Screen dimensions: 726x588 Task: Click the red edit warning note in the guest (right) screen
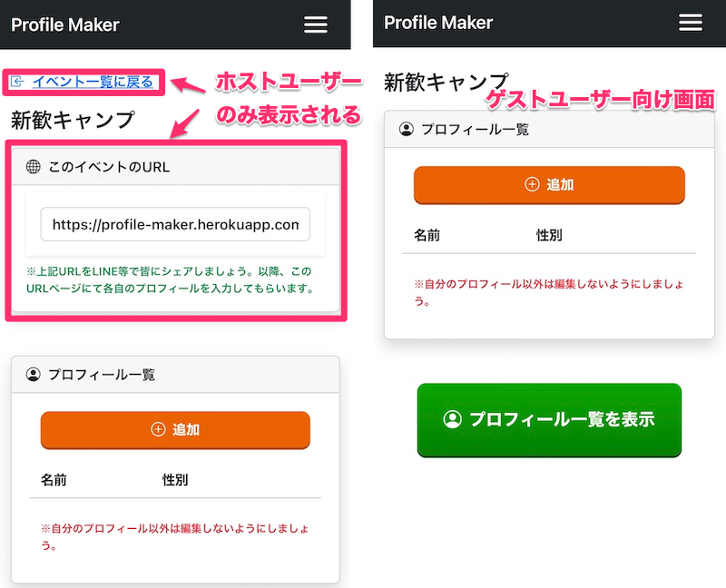pos(549,292)
